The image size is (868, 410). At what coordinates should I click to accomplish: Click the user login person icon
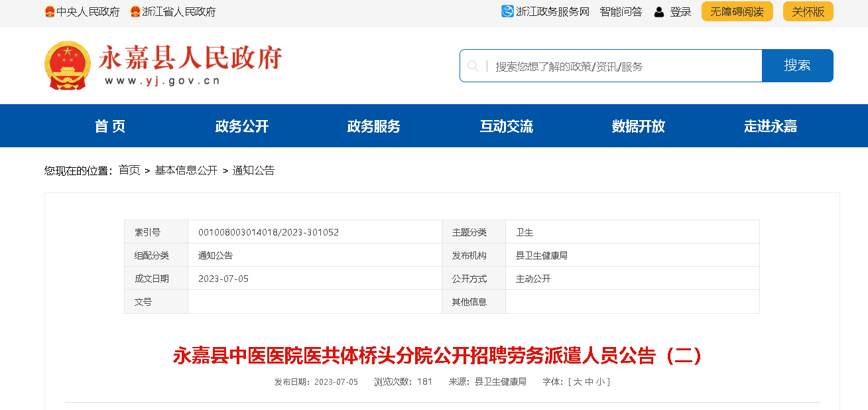(659, 12)
